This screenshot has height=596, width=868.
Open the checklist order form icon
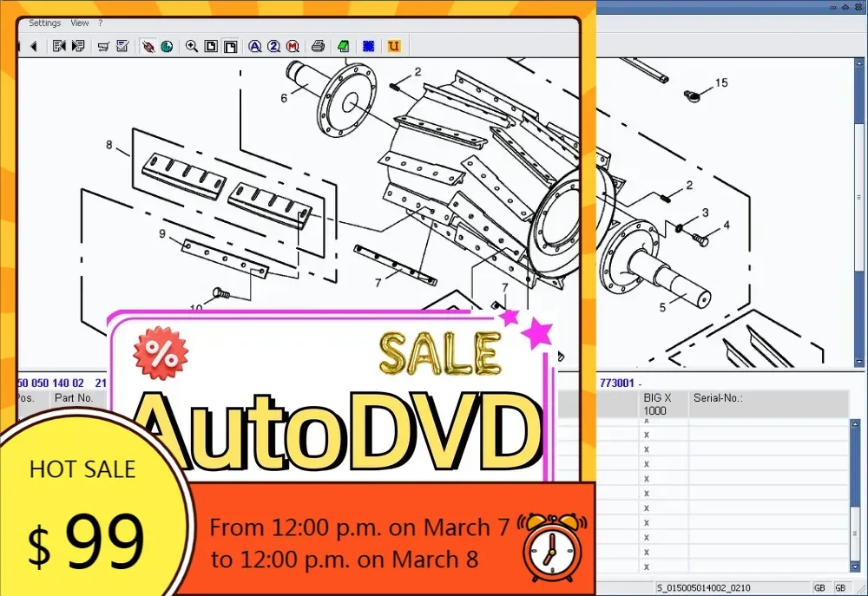(x=122, y=47)
